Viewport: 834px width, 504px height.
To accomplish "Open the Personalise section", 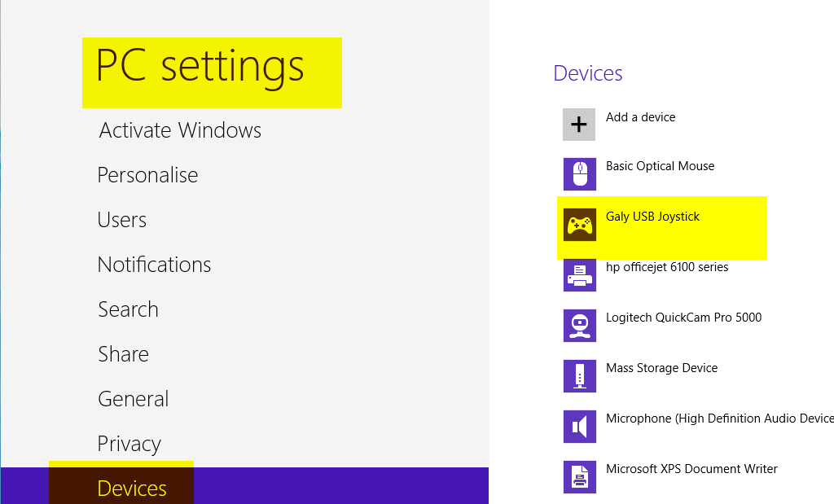I will point(148,175).
